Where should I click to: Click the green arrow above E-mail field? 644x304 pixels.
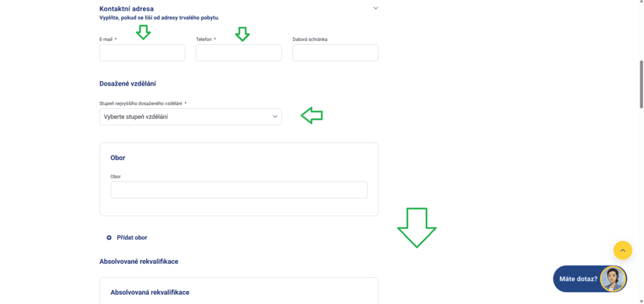[x=143, y=32]
